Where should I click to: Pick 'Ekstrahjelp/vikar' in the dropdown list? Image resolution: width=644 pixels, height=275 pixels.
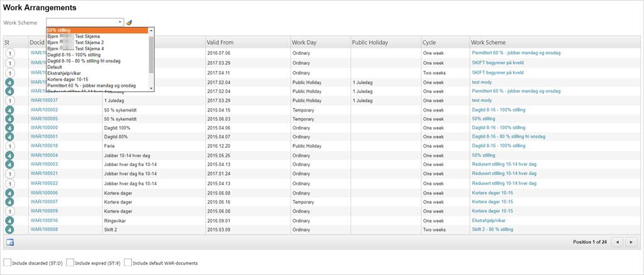click(64, 73)
